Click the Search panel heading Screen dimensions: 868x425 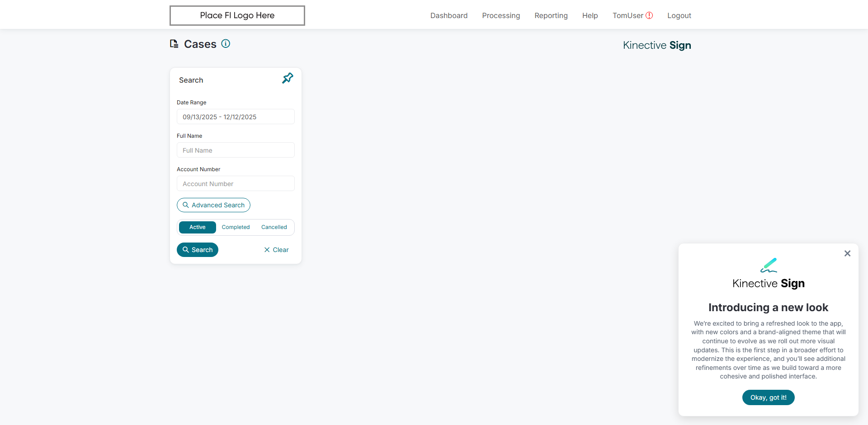coord(191,80)
